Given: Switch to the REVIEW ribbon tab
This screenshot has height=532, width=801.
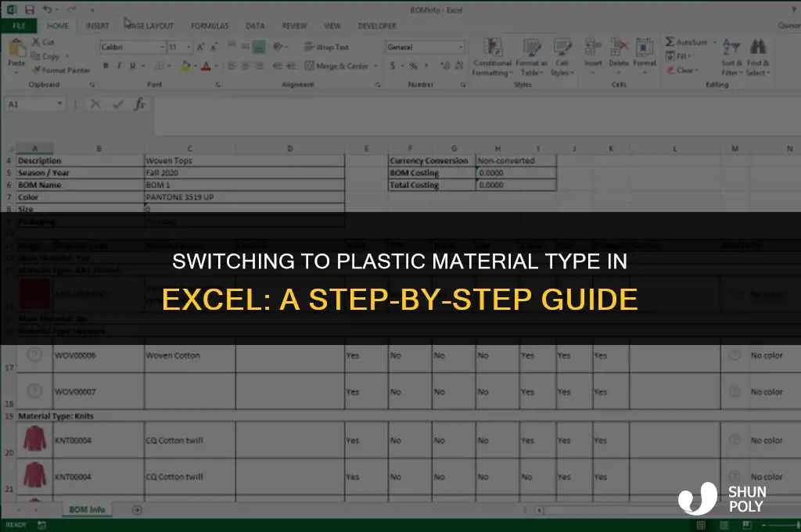Looking at the screenshot, I should [294, 26].
